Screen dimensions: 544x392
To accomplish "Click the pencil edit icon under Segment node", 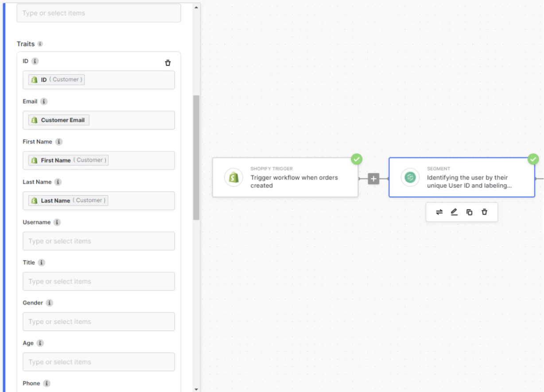I will tap(454, 212).
